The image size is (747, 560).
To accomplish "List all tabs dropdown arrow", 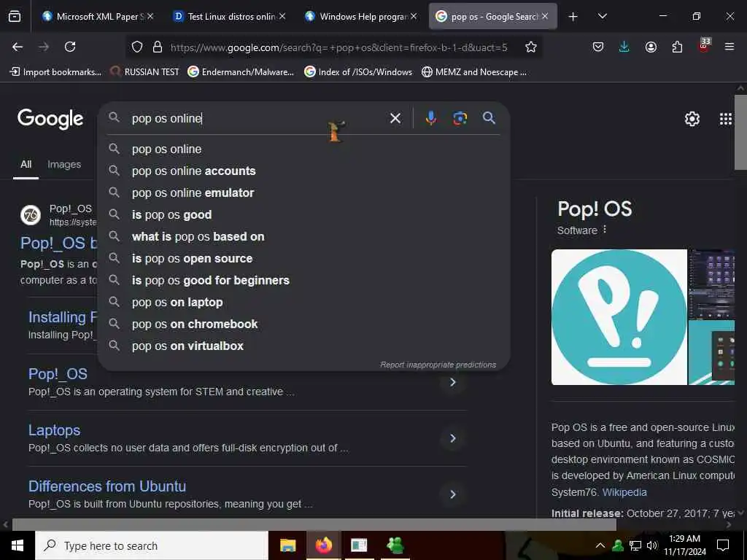I will point(602,16).
